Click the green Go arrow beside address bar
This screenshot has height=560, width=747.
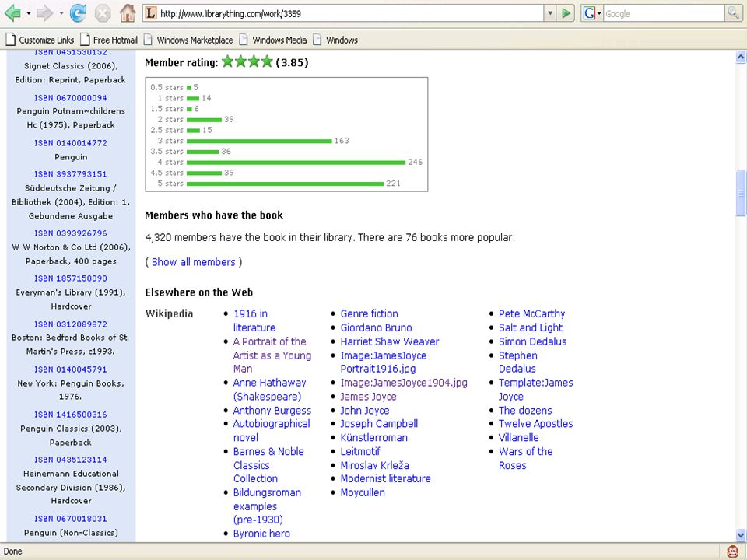click(x=566, y=13)
